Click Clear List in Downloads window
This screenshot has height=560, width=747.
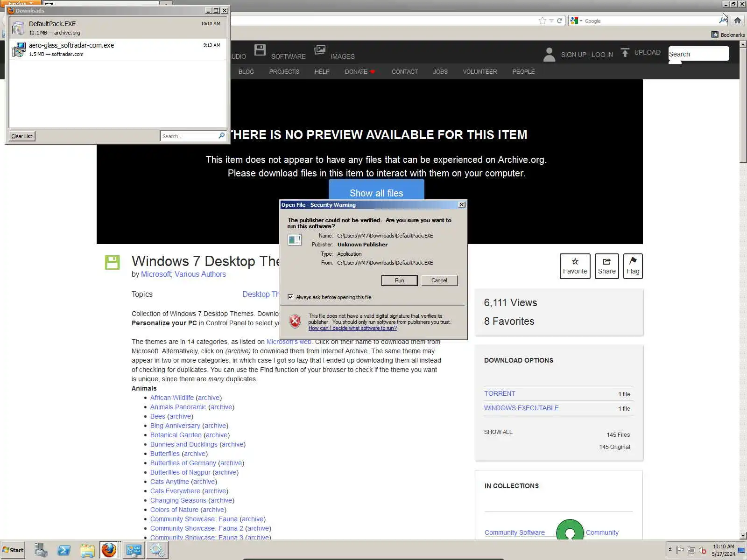tap(22, 136)
